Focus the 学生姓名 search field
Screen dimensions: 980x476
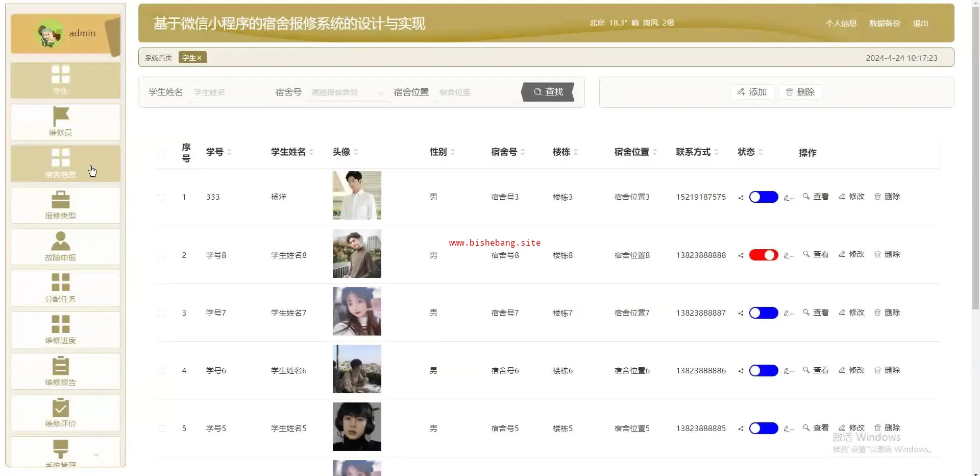(230, 92)
